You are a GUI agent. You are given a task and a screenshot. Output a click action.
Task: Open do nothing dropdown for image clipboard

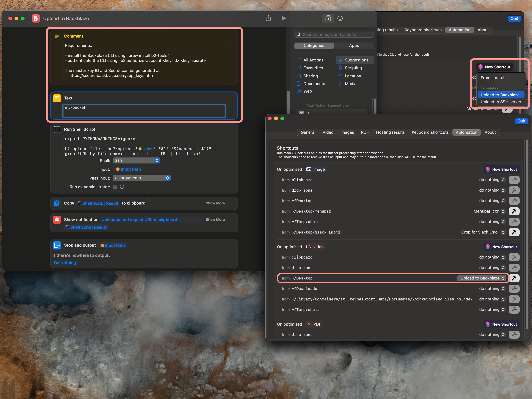(492, 180)
